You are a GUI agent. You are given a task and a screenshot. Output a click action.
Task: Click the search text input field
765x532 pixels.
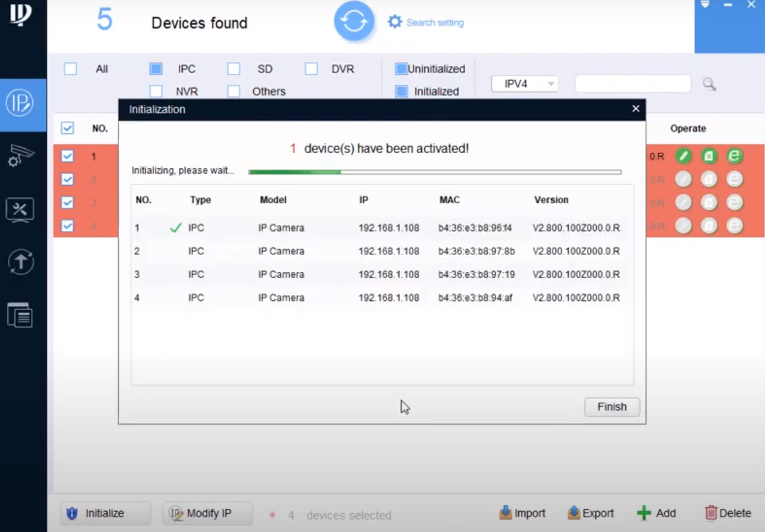click(x=633, y=83)
